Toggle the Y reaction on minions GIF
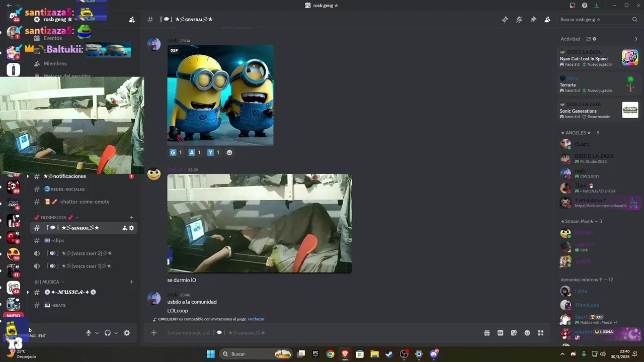The image size is (644, 362). tap(213, 152)
